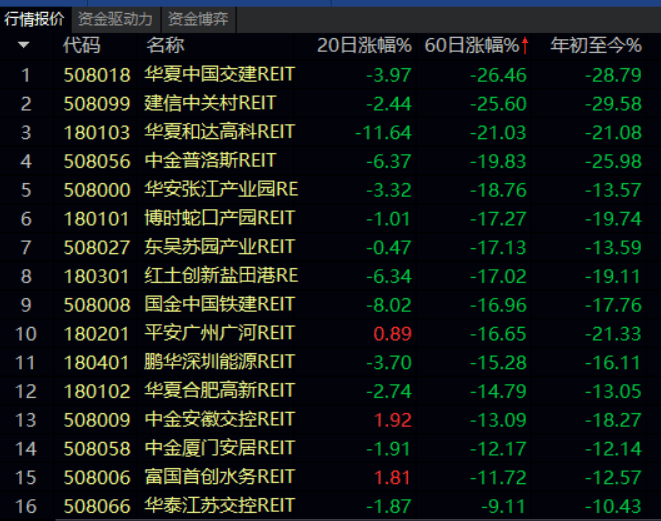This screenshot has height=521, width=661.
Task: Select row 国金中国铁建REIT
Action: (x=330, y=304)
